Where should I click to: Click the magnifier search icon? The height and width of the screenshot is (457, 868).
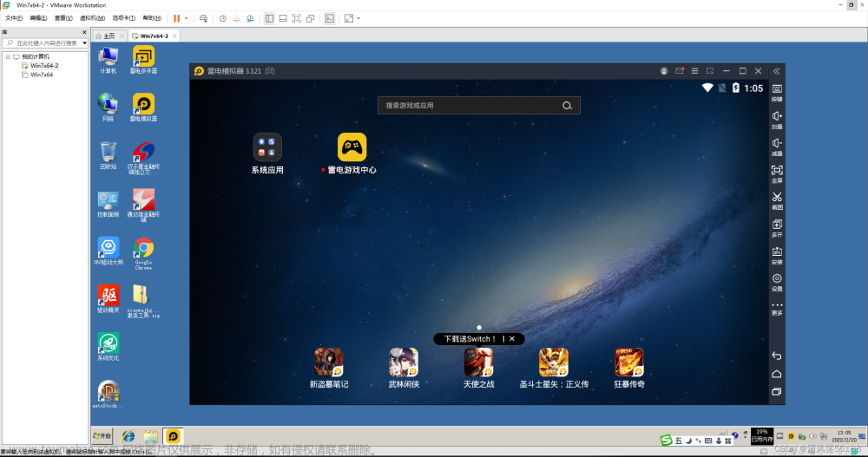[567, 106]
